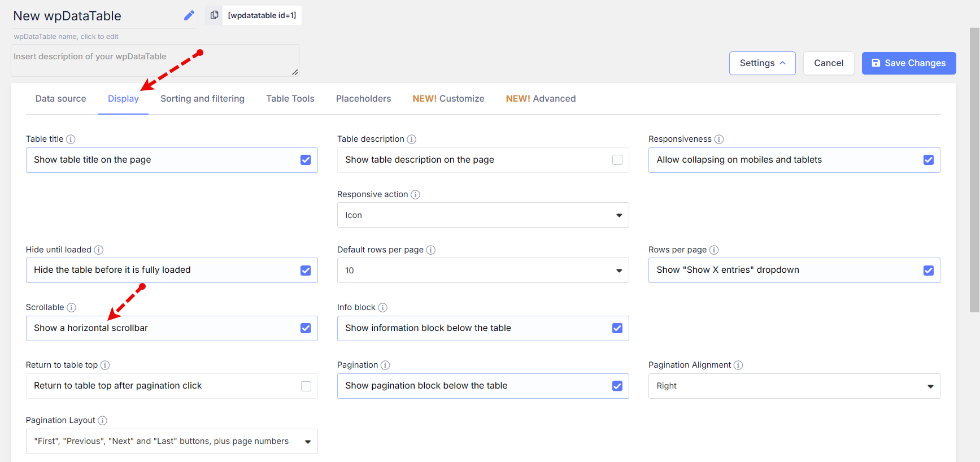Check Return to table top after pagination click
980x462 pixels.
[x=306, y=386]
